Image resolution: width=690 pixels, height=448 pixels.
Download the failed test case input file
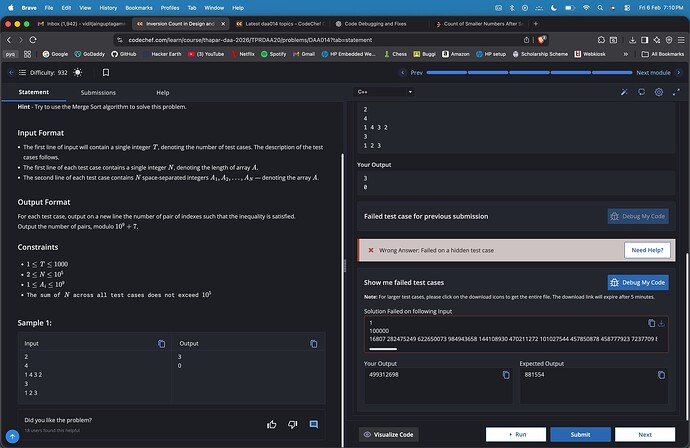click(661, 323)
